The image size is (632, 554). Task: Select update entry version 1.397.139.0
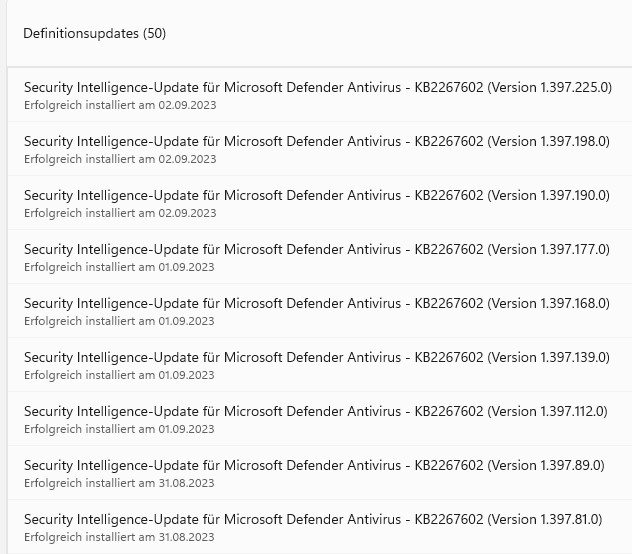[x=317, y=358]
